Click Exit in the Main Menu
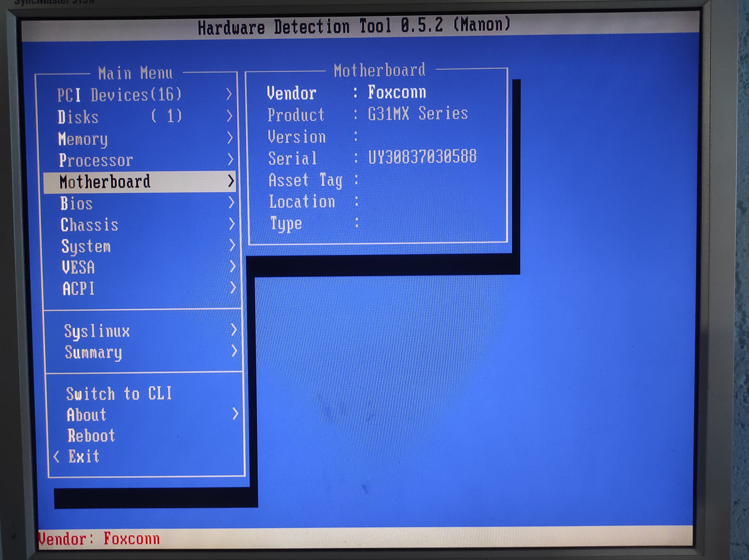 [83, 456]
